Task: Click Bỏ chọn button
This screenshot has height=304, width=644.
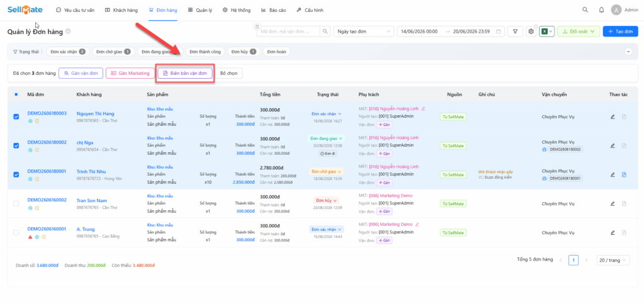Action: tap(229, 73)
